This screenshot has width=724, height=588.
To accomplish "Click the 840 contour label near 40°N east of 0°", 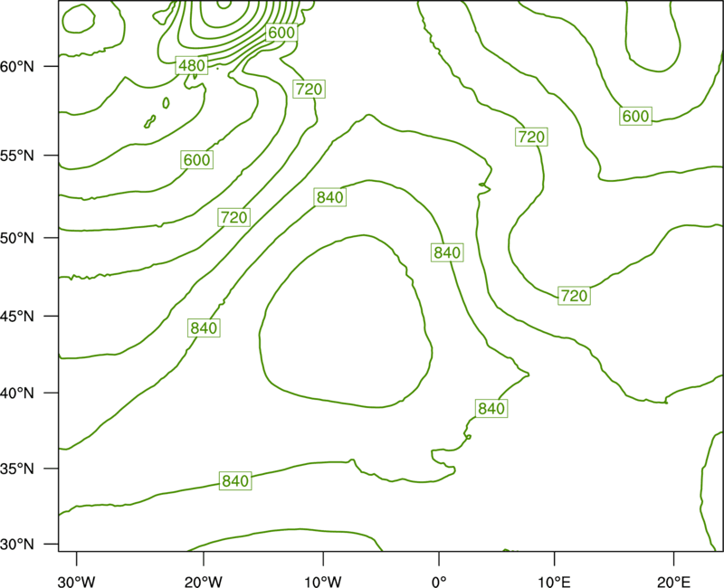I will [491, 409].
